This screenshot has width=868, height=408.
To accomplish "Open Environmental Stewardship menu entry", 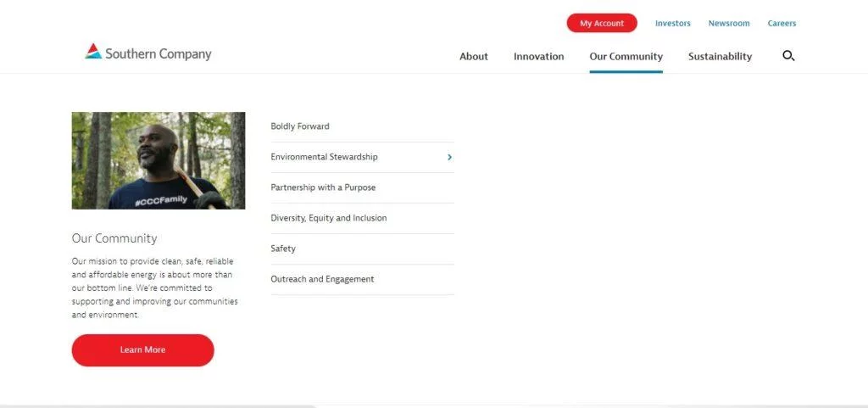I will point(324,157).
